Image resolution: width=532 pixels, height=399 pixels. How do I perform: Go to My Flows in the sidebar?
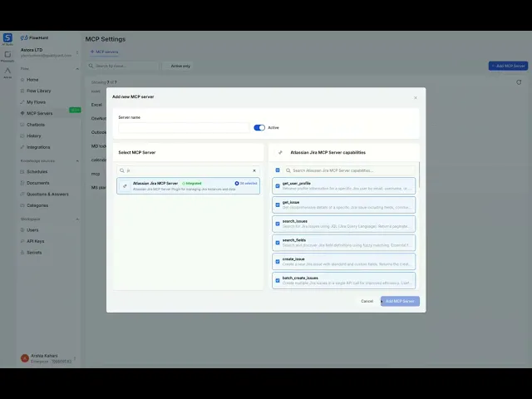[36, 102]
